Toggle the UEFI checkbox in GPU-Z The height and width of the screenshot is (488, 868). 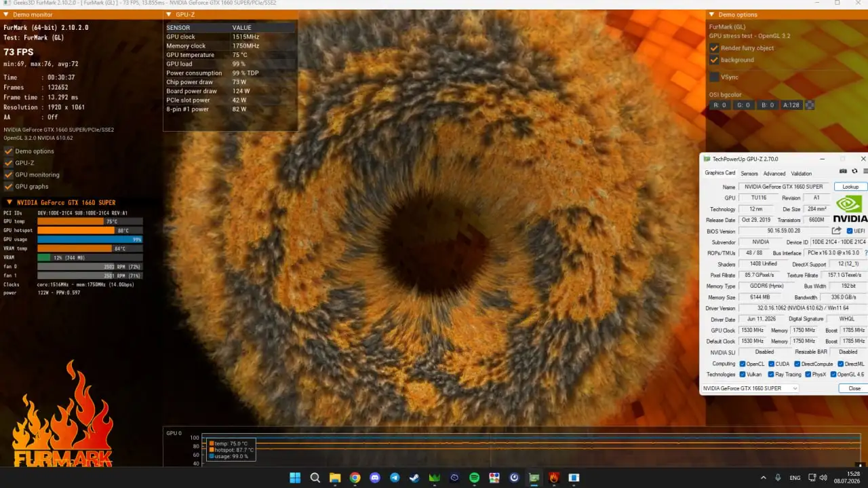(x=850, y=231)
